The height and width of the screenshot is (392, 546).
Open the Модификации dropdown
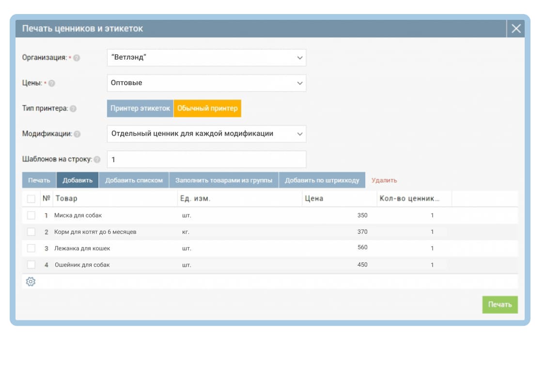[206, 134]
